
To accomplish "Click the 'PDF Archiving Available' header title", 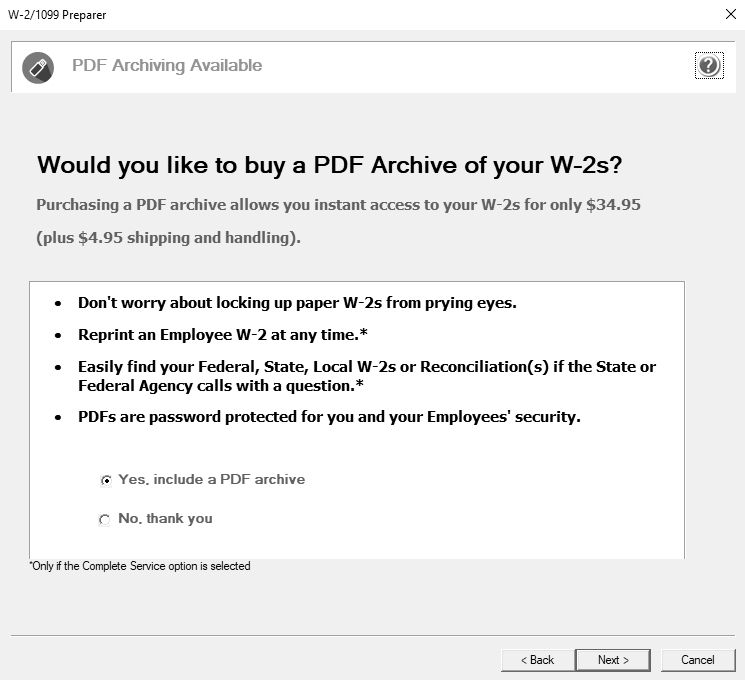I will coord(167,65).
